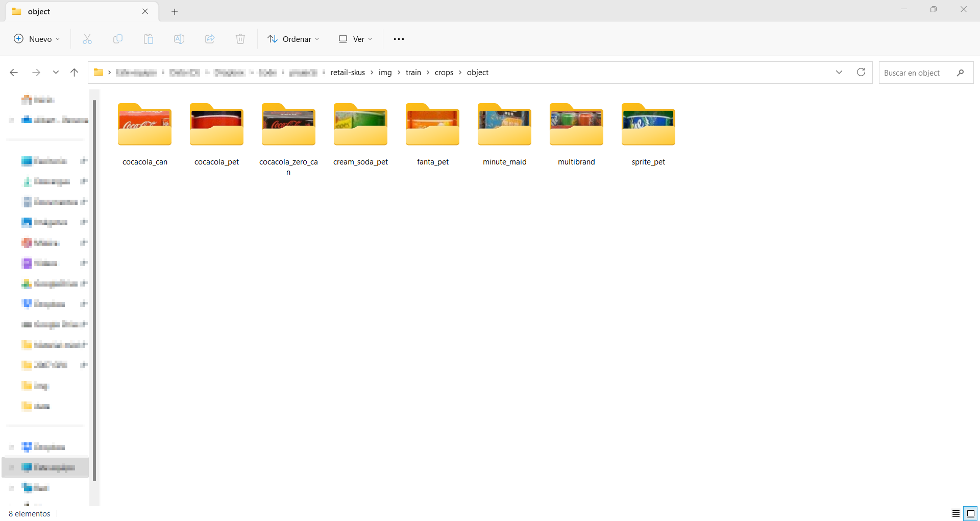Image resolution: width=980 pixels, height=521 pixels.
Task: Open the Nuevo dropdown menu
Action: [x=37, y=39]
